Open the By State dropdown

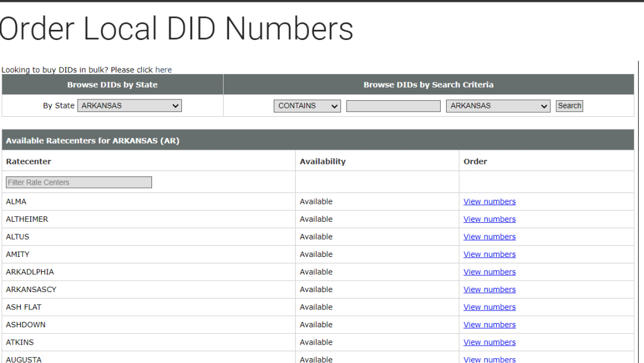click(129, 106)
